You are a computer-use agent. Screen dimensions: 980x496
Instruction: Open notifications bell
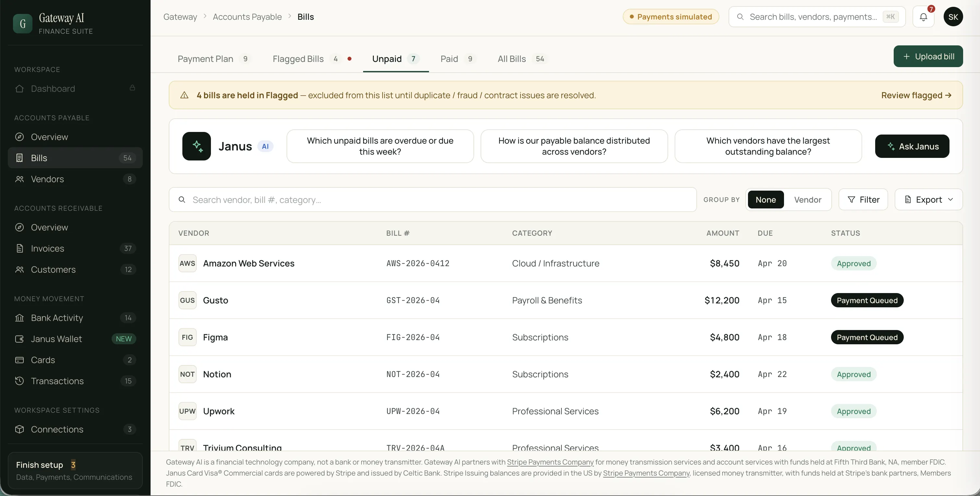pos(923,17)
